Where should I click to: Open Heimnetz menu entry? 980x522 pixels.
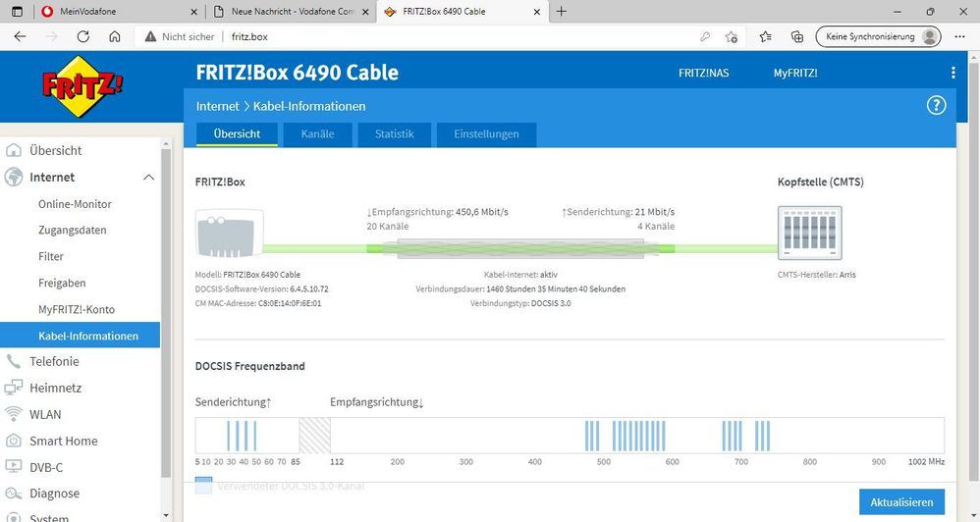[x=56, y=388]
